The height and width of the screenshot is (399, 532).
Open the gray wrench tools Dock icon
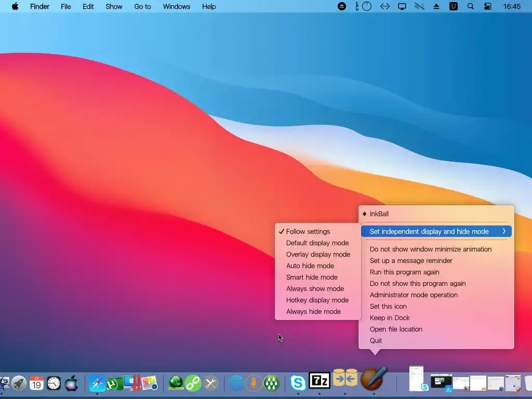point(211,383)
